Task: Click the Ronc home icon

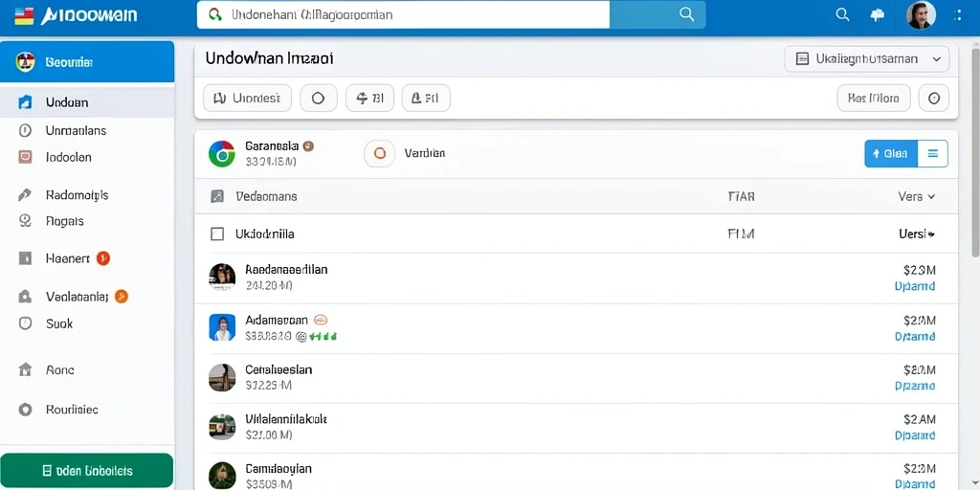Action: [x=25, y=370]
